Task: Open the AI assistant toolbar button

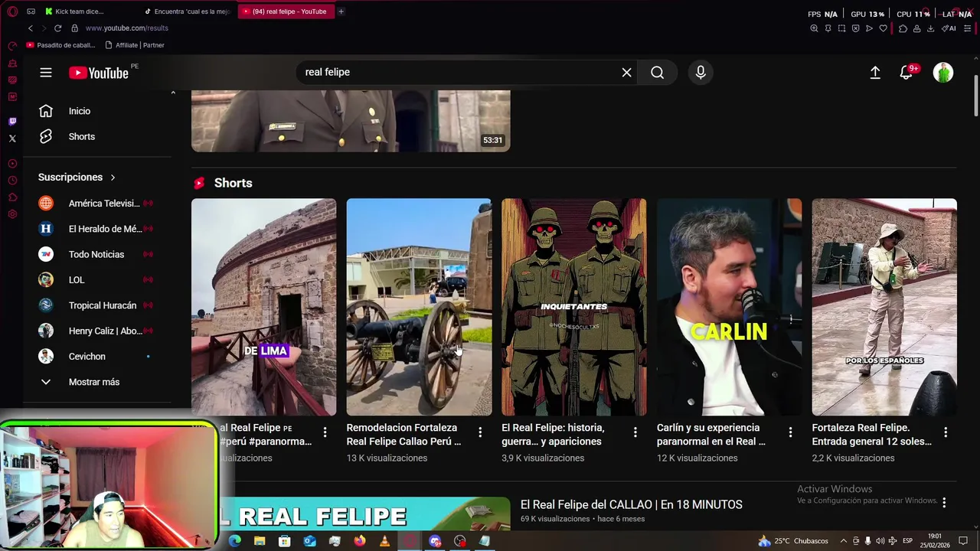Action: click(949, 28)
